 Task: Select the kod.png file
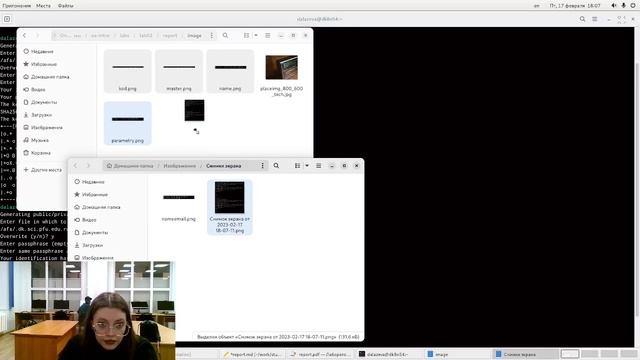(x=128, y=71)
